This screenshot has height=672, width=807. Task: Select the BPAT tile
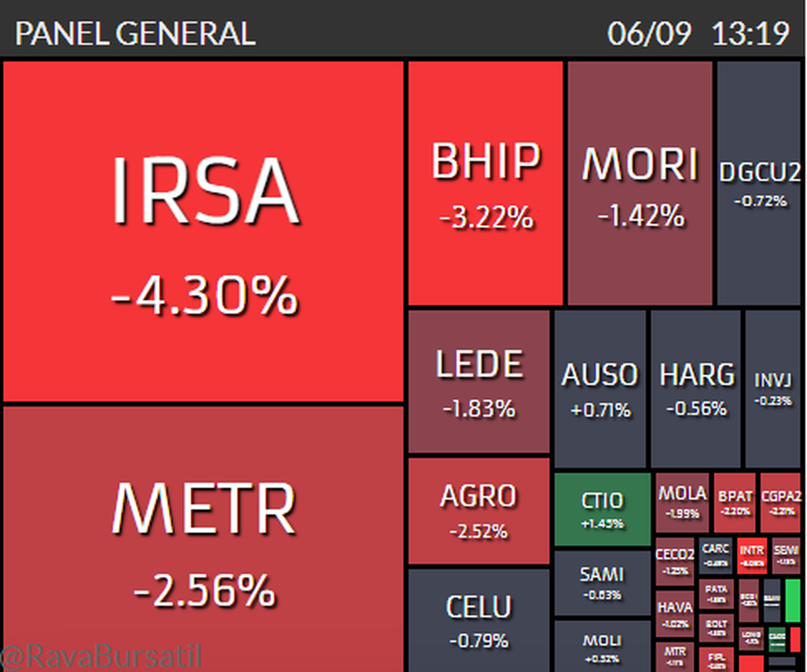735,502
